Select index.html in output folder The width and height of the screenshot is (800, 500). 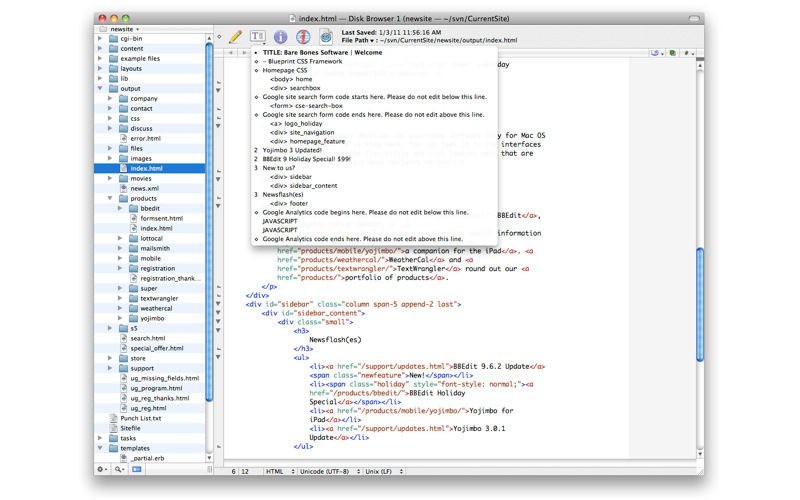coord(149,168)
